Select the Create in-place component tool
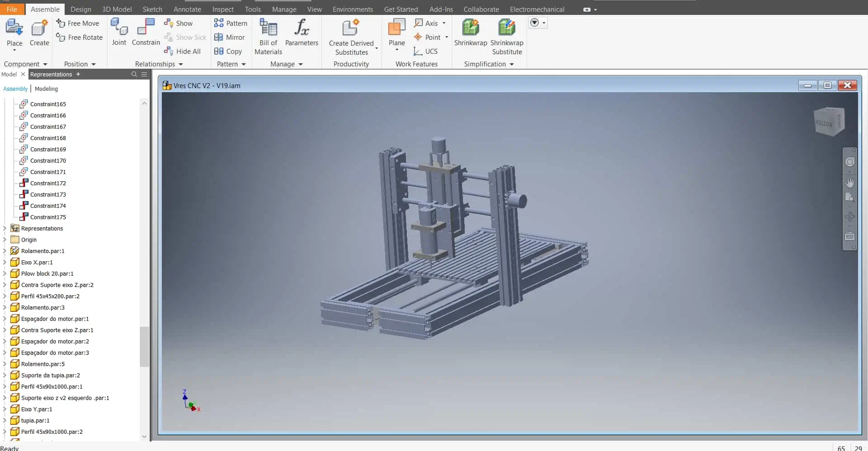This screenshot has width=868, height=451. pyautogui.click(x=39, y=32)
